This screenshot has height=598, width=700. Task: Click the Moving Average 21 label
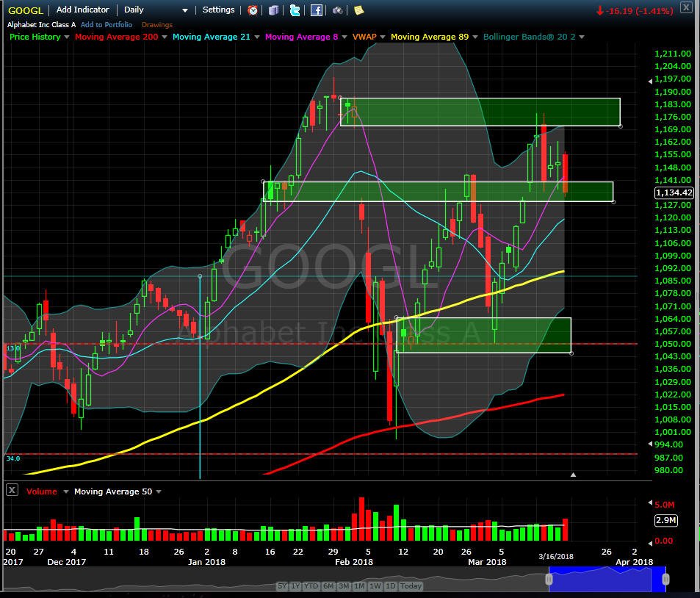pos(211,37)
